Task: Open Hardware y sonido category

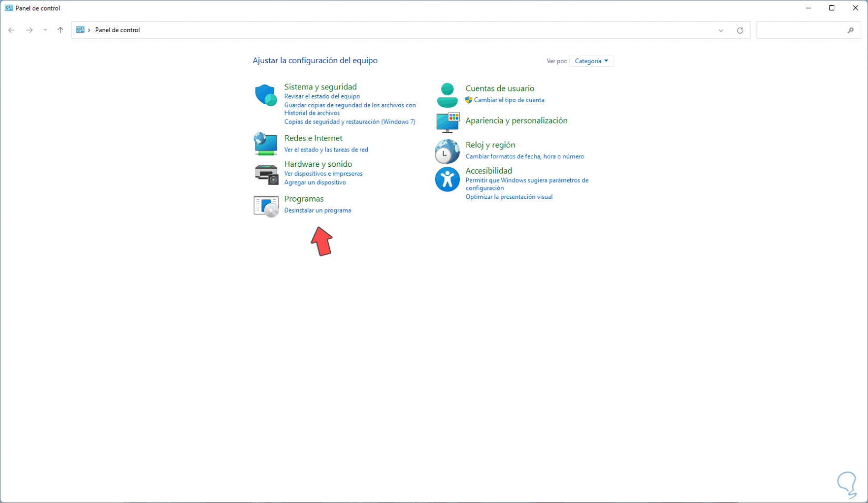Action: click(318, 164)
